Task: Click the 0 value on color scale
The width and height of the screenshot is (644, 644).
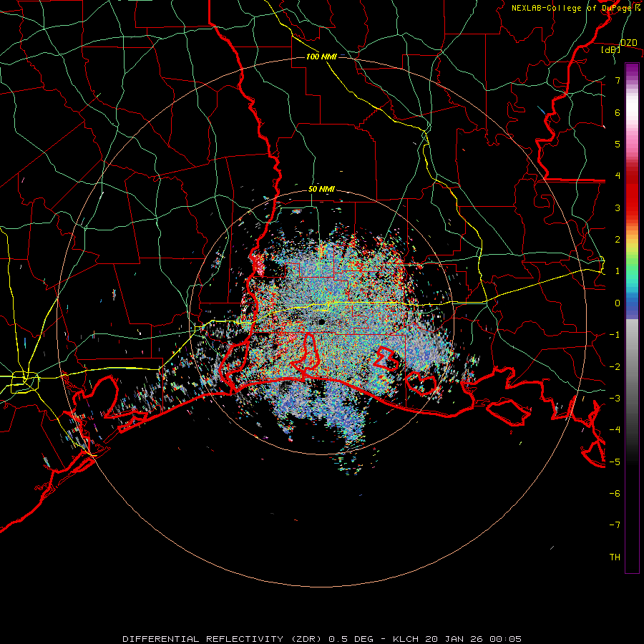Action: pos(618,303)
